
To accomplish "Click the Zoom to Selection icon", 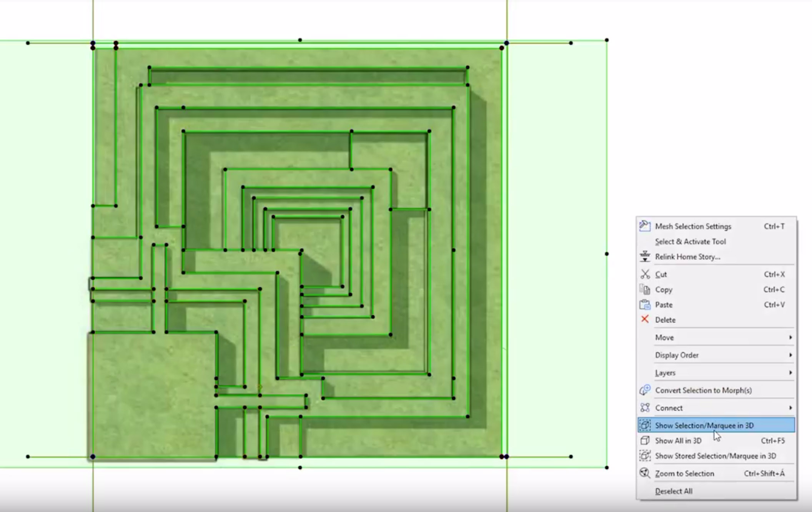I will 645,473.
